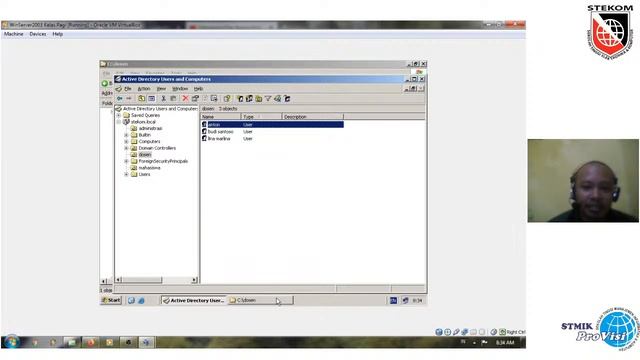Open VirtualBox Help menu

coord(58,34)
